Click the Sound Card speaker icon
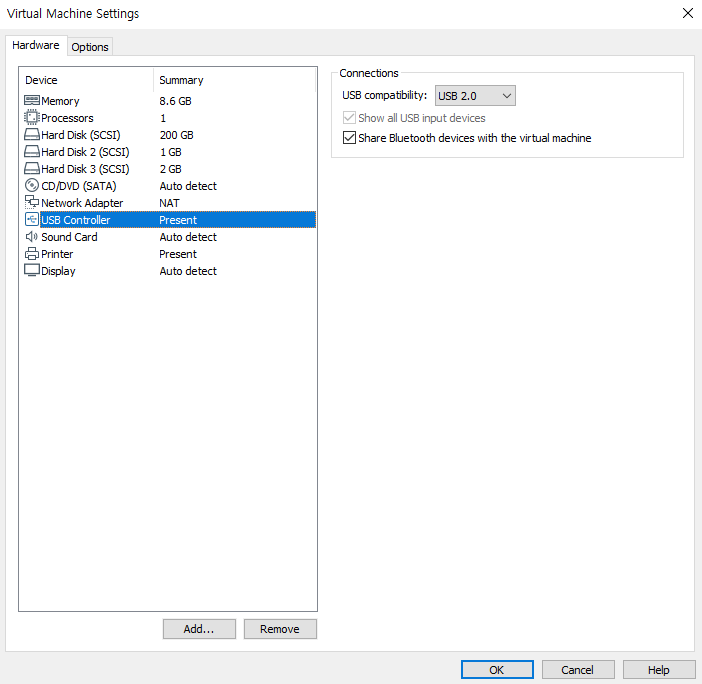The image size is (702, 684). 32,236
